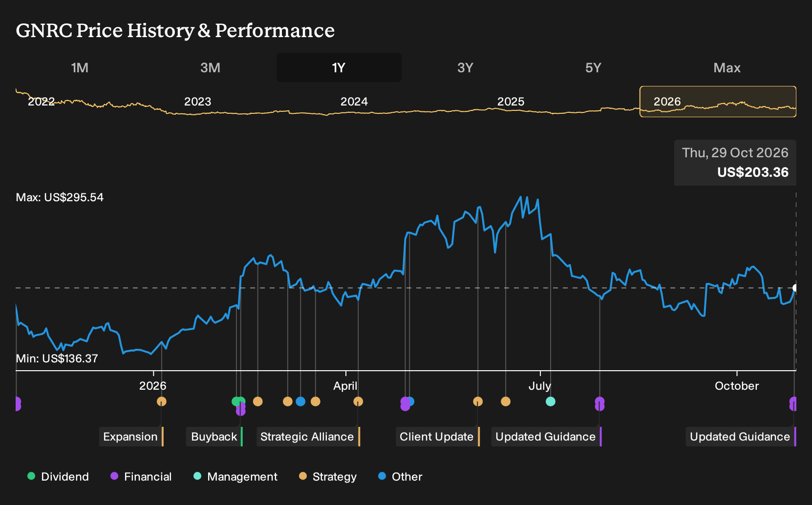Click the blue Other marker between two orange markers
This screenshot has width=812, height=505.
point(300,401)
